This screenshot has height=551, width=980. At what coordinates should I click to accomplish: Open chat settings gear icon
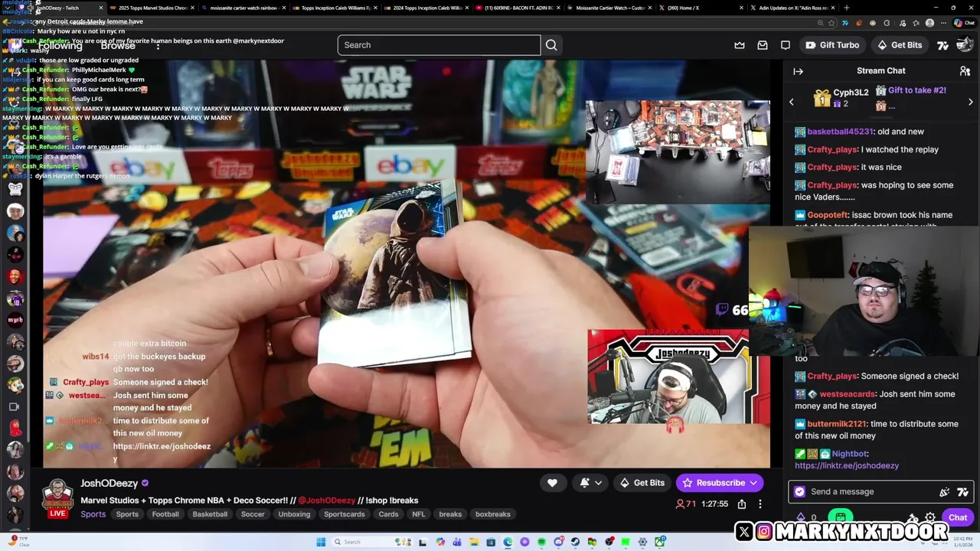[x=930, y=517]
